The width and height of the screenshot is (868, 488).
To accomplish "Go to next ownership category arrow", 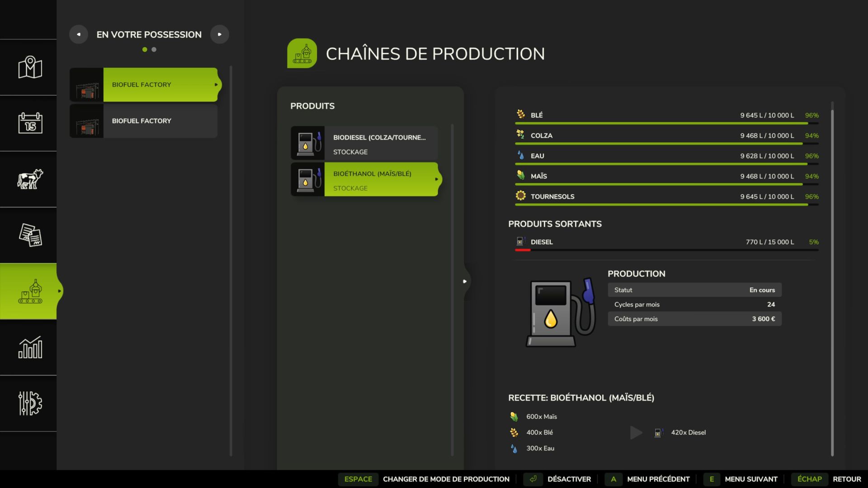I will (220, 34).
